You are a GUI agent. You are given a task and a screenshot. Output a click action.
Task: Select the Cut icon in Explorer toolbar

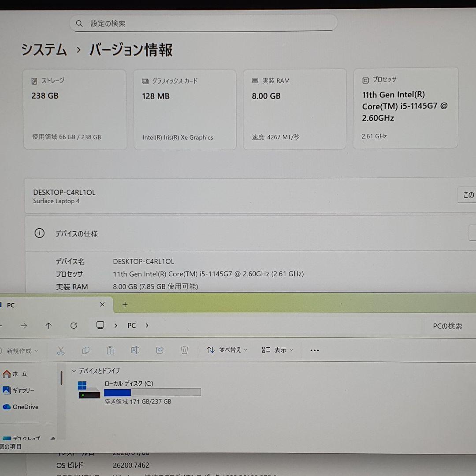(x=61, y=350)
